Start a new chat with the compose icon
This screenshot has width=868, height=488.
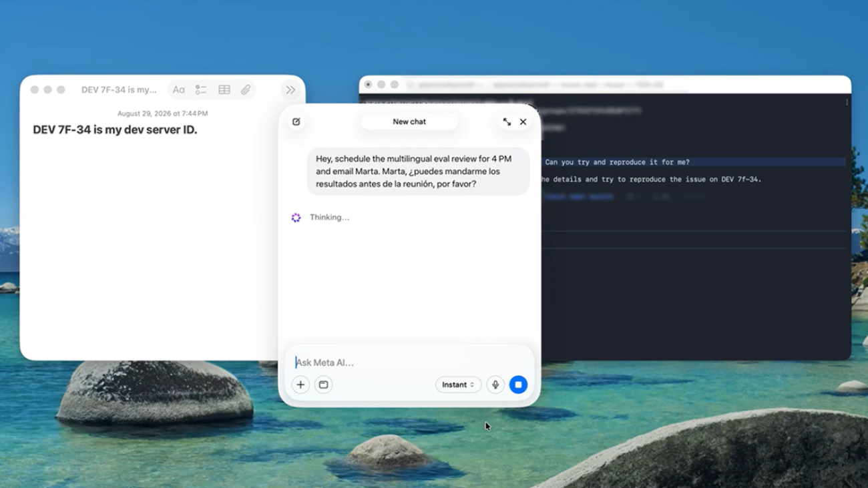tap(296, 121)
